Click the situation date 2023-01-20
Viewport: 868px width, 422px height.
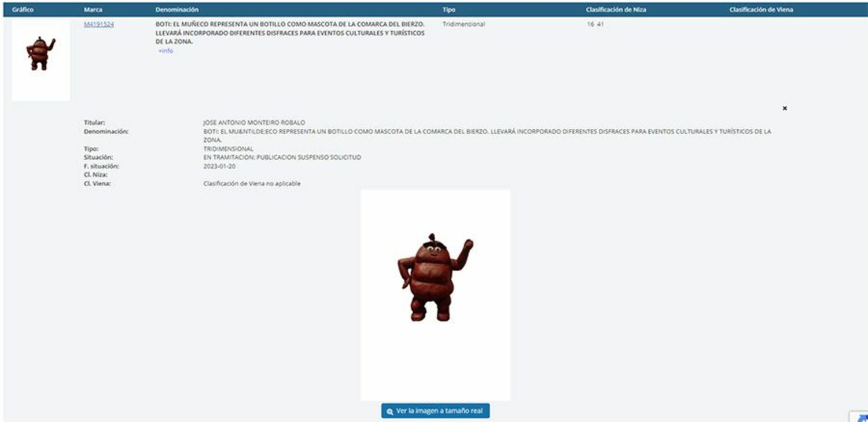pos(219,166)
